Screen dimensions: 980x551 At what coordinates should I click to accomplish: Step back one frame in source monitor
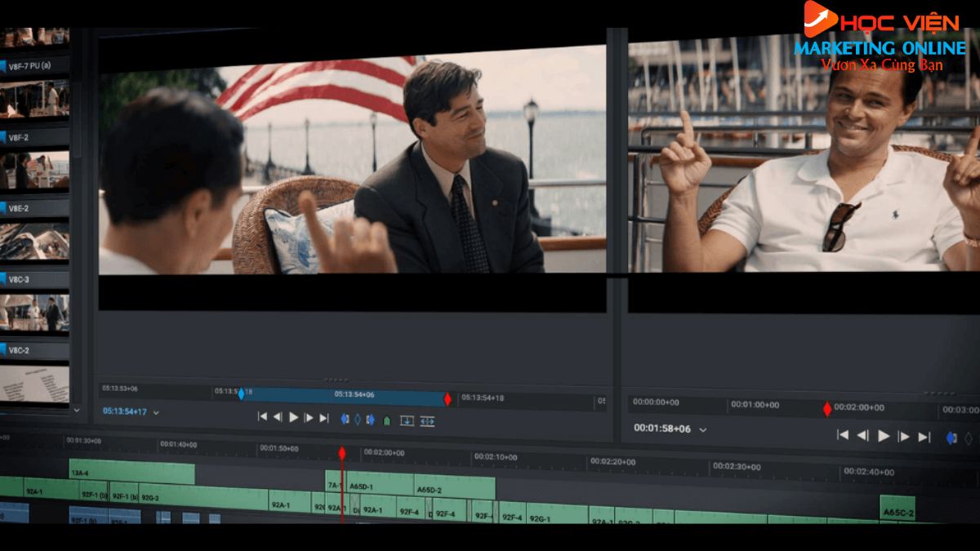278,417
